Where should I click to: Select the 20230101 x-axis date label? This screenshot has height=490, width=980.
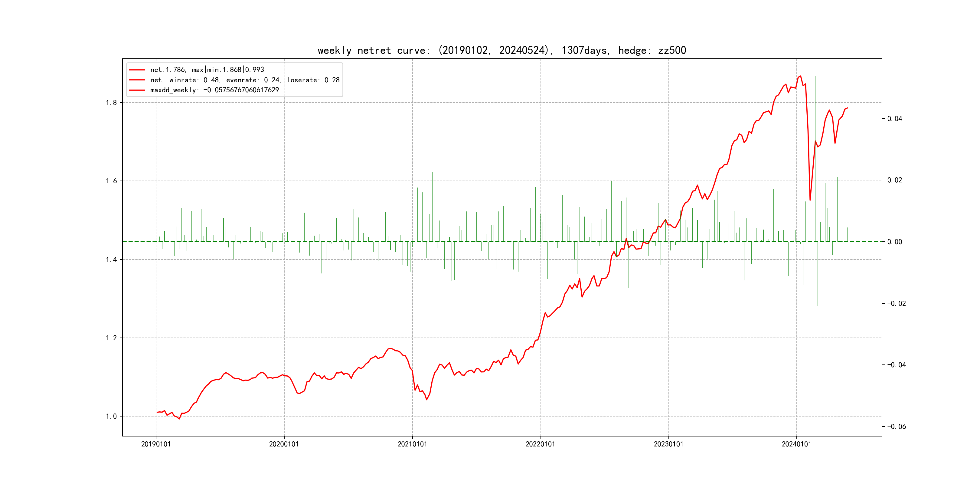tap(668, 444)
